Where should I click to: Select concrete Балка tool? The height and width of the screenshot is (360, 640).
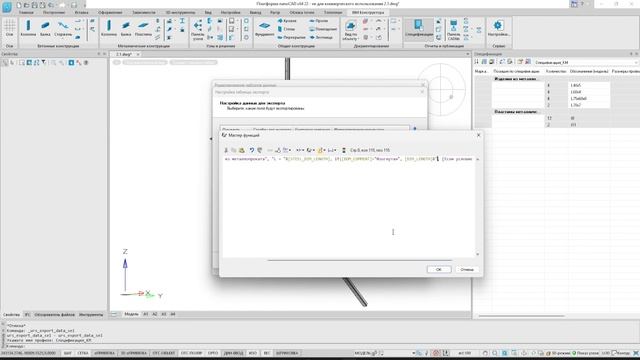(x=45, y=28)
